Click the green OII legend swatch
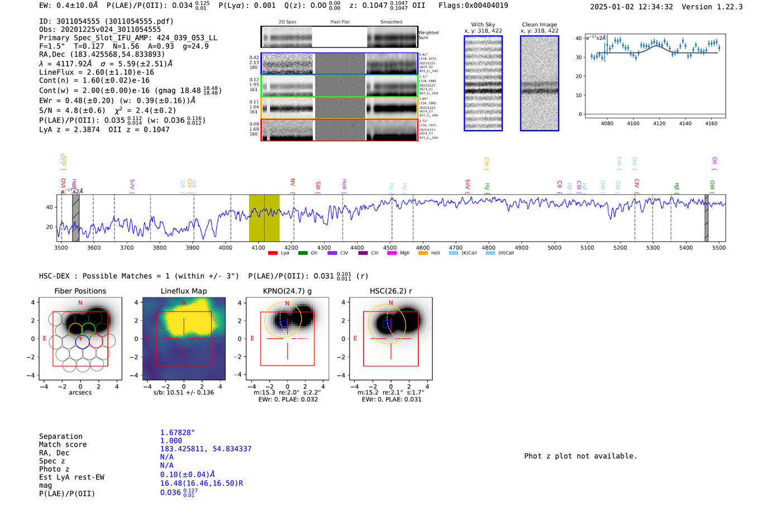The width and height of the screenshot is (782, 532). [x=303, y=253]
